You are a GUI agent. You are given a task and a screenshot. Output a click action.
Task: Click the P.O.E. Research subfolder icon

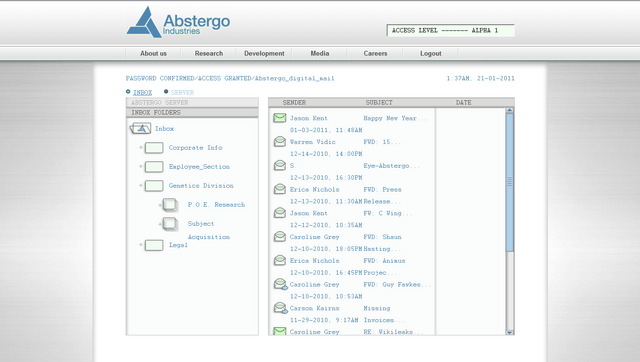point(170,205)
